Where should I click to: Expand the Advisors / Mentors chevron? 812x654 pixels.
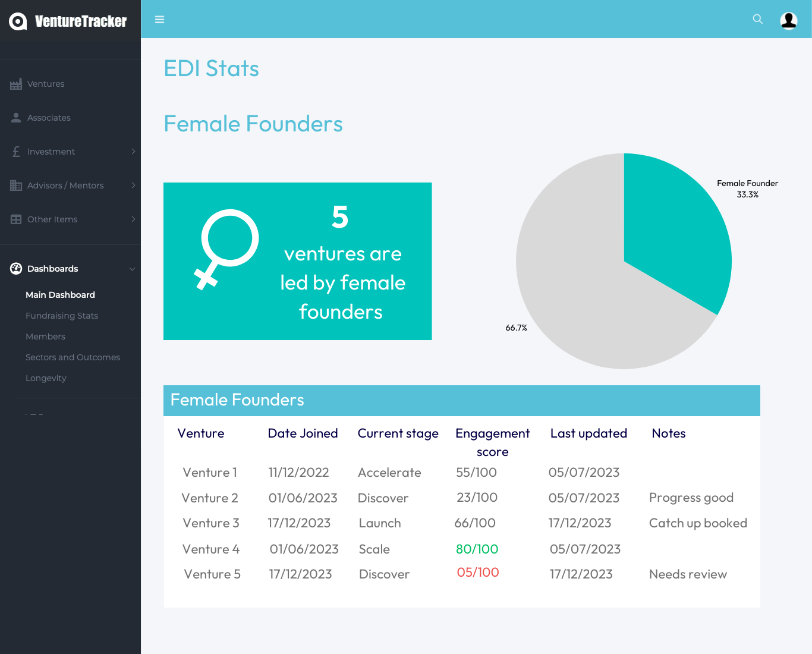tap(133, 185)
